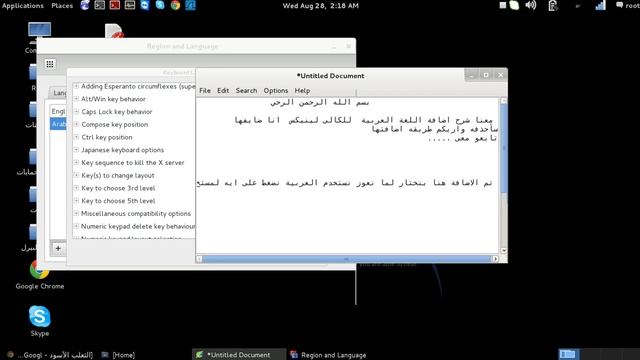The width and height of the screenshot is (640, 360).
Task: Launch the web browser globe icon in top panel
Action: click(x=85, y=5)
